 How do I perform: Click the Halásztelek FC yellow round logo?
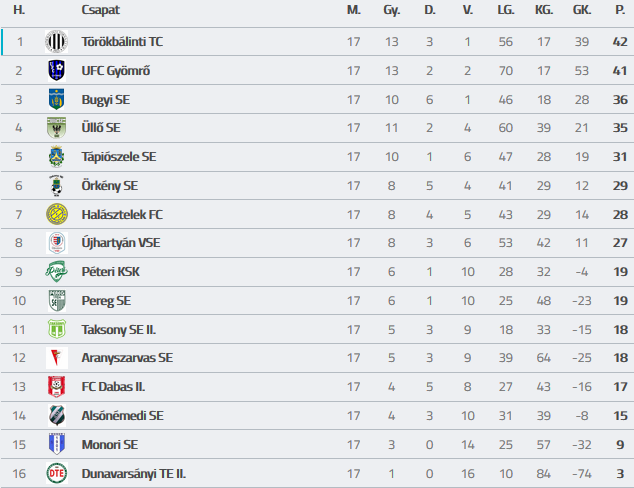coord(57,214)
